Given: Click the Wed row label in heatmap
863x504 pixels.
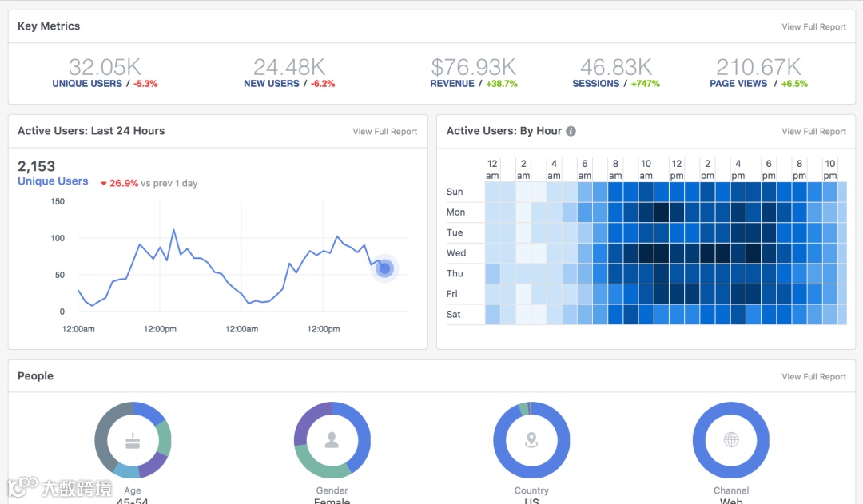Looking at the screenshot, I should click(x=456, y=253).
